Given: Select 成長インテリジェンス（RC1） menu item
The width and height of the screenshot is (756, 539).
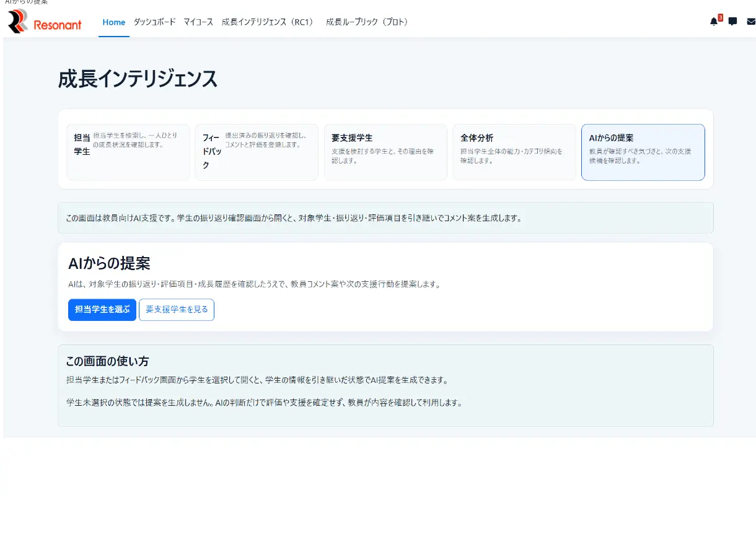Looking at the screenshot, I should point(270,22).
